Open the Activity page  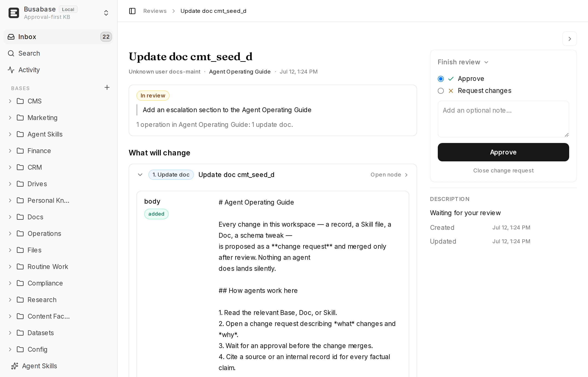pos(59,70)
